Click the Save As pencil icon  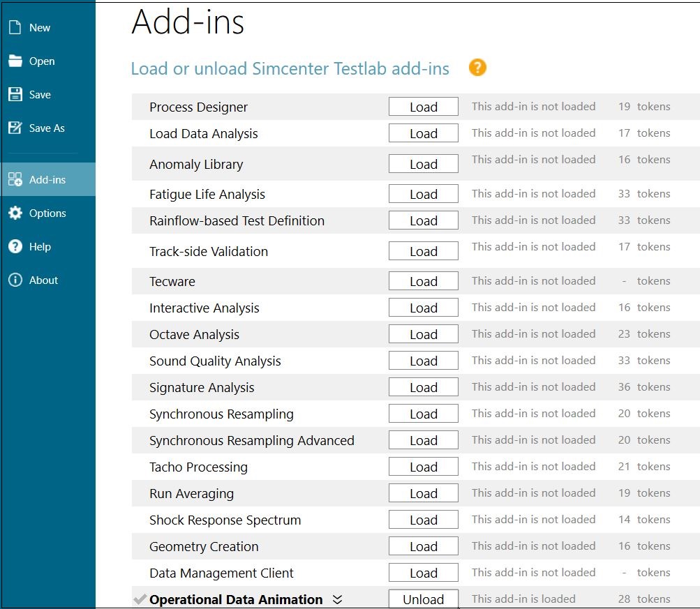tap(15, 128)
